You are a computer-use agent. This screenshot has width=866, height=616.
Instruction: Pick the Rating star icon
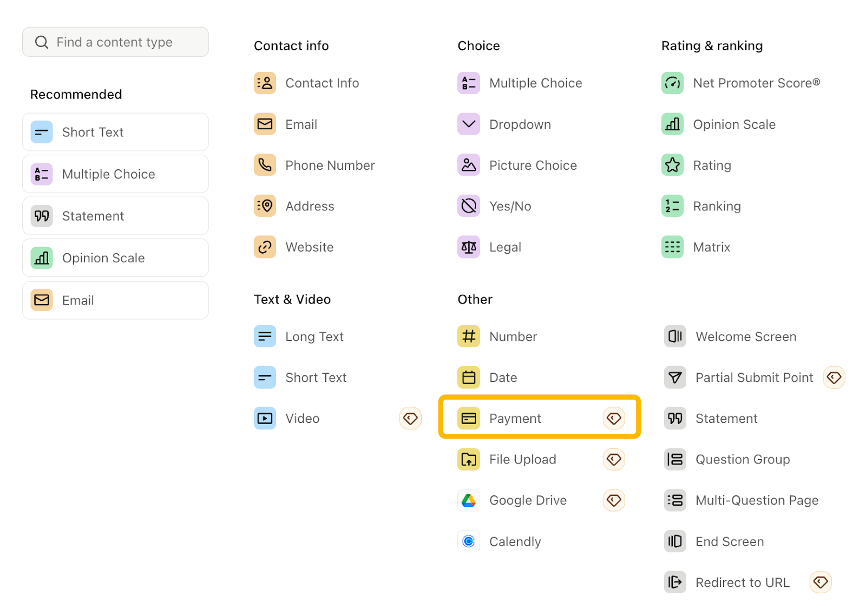coord(672,165)
